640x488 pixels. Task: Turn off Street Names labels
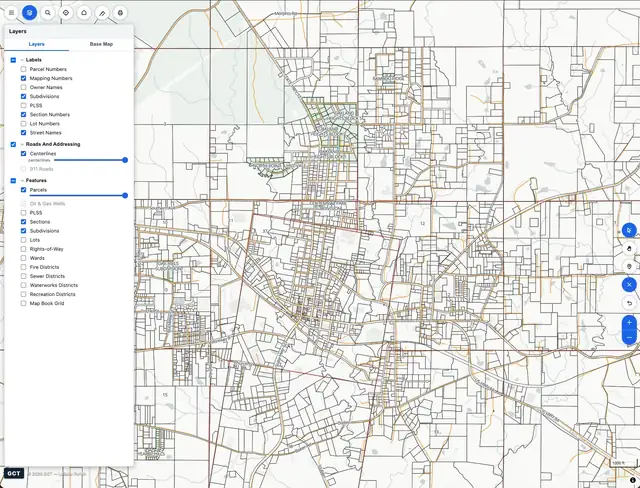tap(23, 133)
